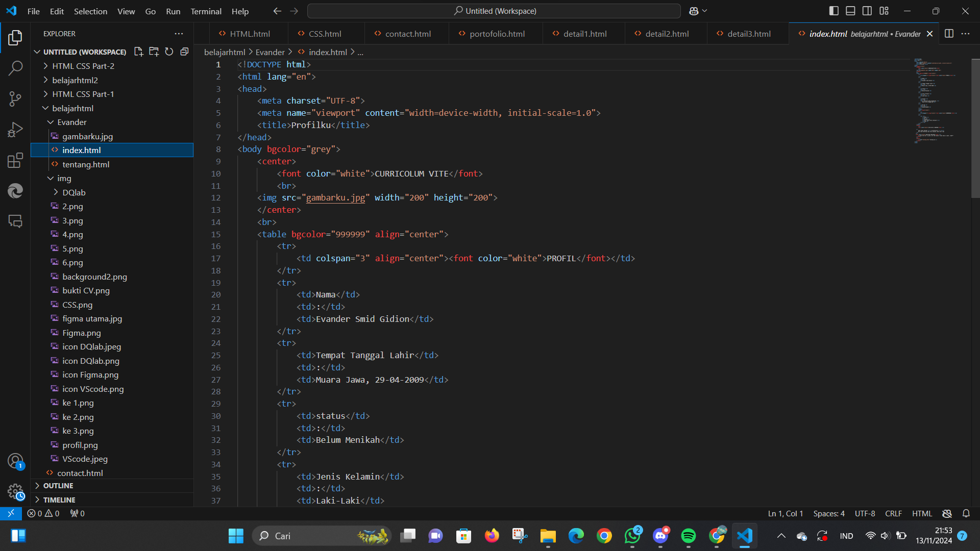This screenshot has width=980, height=551.
Task: Open the Terminal menu
Action: (206, 11)
